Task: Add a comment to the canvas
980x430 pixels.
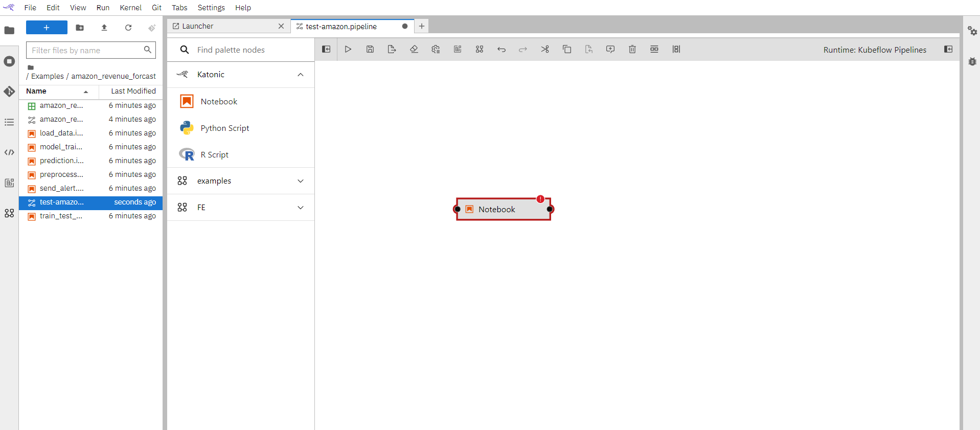Action: tap(610, 49)
